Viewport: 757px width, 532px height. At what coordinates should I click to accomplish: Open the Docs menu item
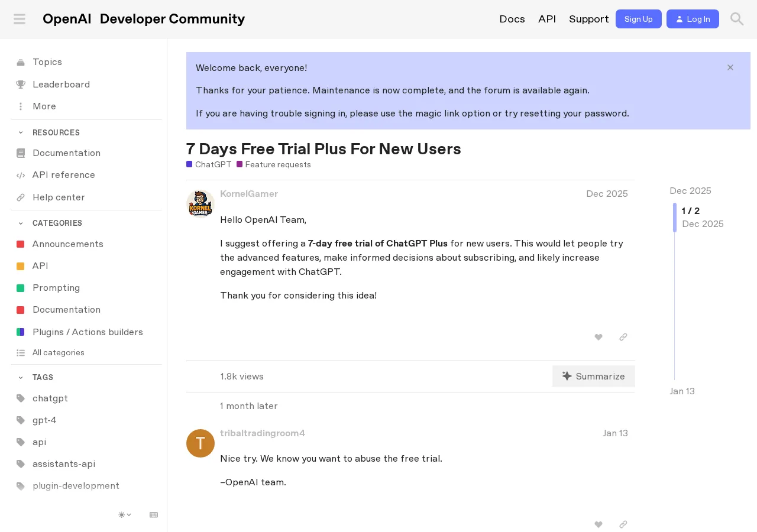coord(512,19)
